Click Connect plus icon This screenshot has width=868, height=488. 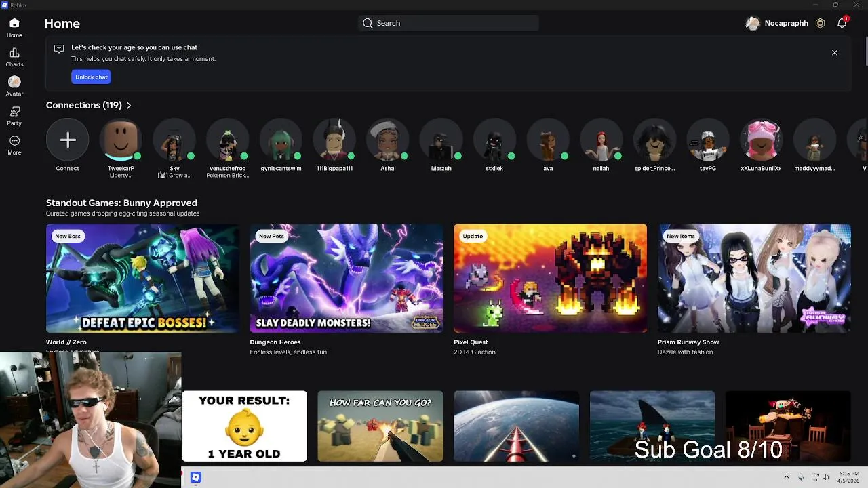tap(67, 140)
